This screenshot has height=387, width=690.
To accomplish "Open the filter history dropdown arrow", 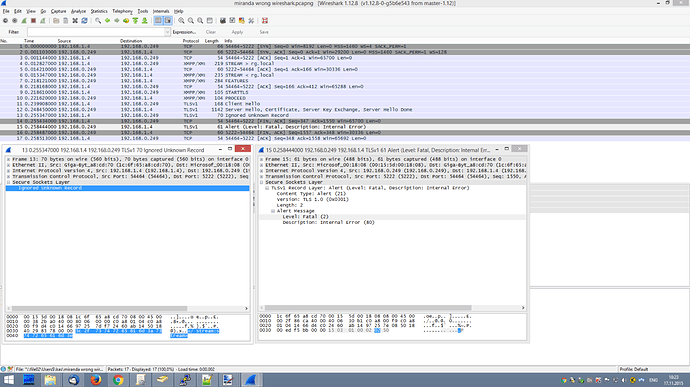I will (x=167, y=32).
